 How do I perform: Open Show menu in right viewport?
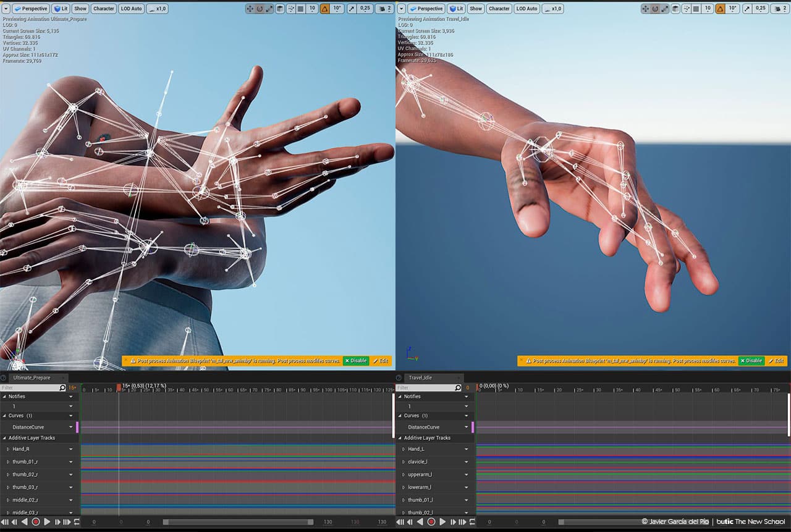tap(476, 9)
